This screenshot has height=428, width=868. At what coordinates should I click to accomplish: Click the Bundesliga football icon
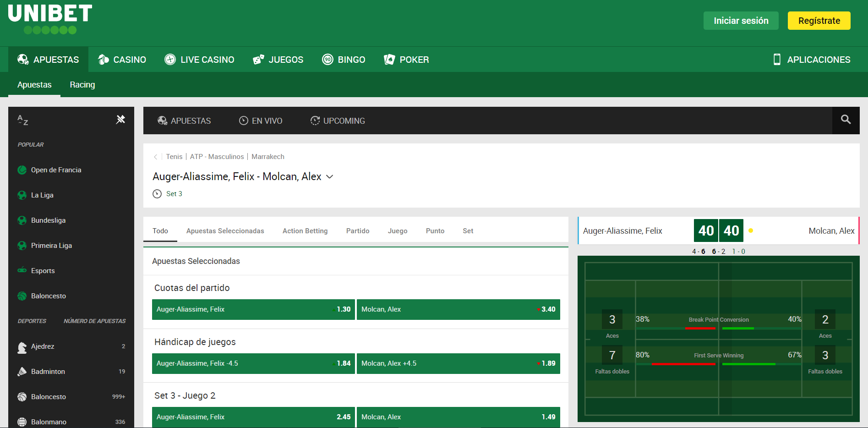pyautogui.click(x=22, y=220)
